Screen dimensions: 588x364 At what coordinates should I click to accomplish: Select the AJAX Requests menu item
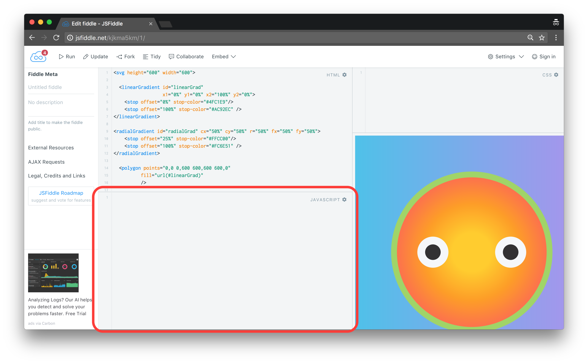[46, 162]
